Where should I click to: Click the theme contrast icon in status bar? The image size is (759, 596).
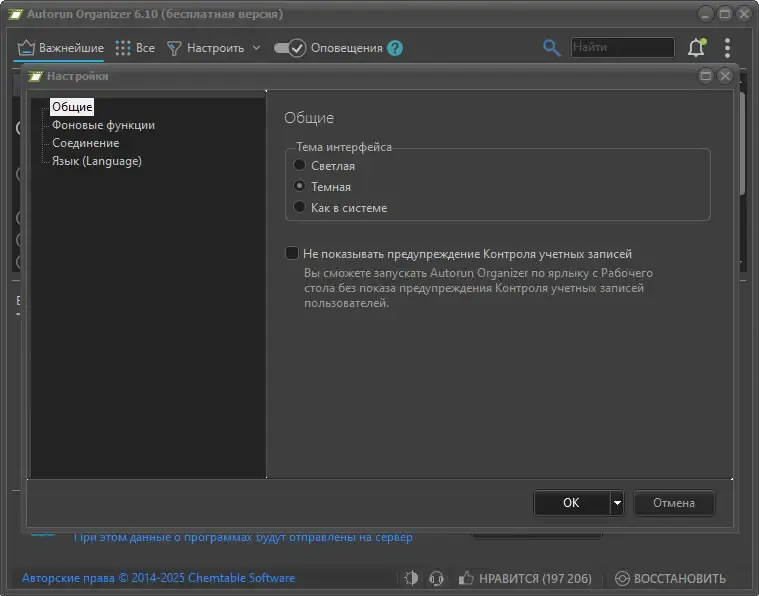coord(411,578)
